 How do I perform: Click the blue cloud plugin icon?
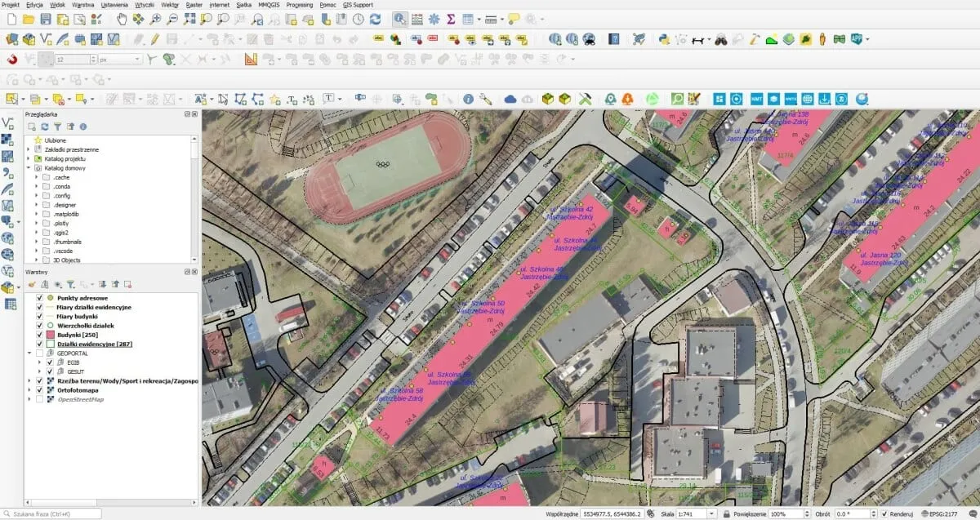click(x=510, y=98)
